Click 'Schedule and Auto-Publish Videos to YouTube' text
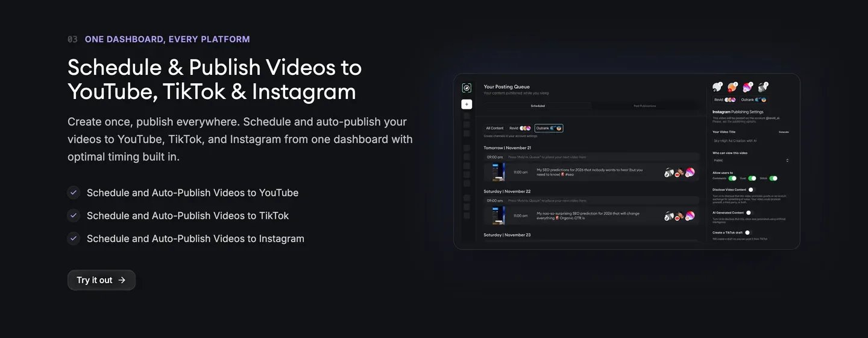The image size is (868, 338). pyautogui.click(x=193, y=193)
